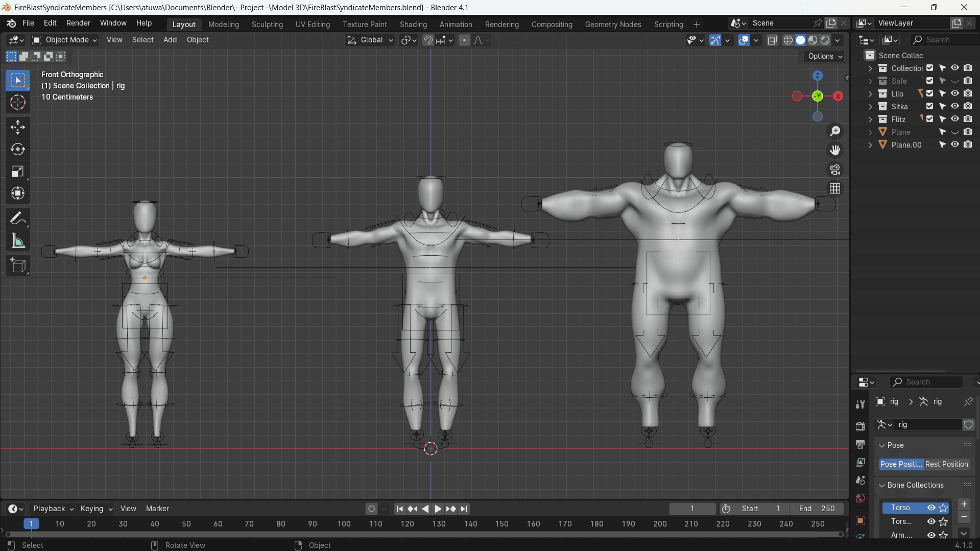
Task: Open Global transform orientation dropdown
Action: point(370,40)
